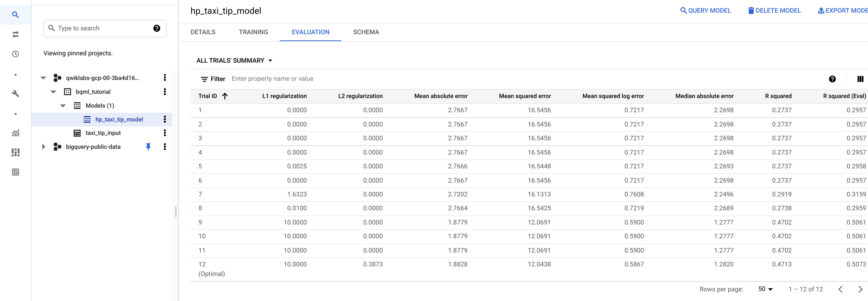Viewport: 868px width, 301px height.
Task: Expand the bigquery-public-data project node
Action: (x=43, y=146)
